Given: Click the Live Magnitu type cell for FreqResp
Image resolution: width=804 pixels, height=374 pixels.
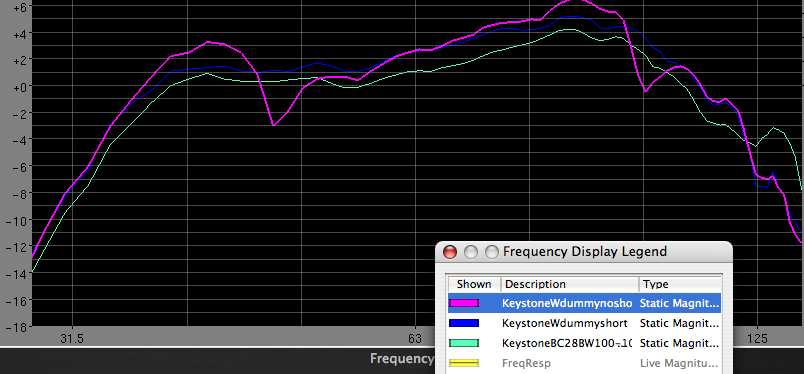Looking at the screenshot, I should 679,363.
